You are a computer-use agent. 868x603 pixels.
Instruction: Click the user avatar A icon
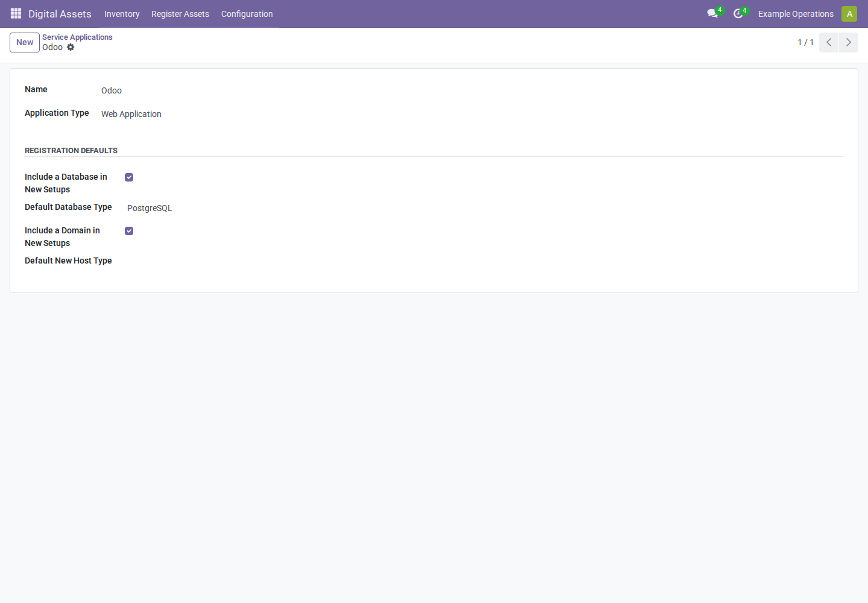point(849,13)
